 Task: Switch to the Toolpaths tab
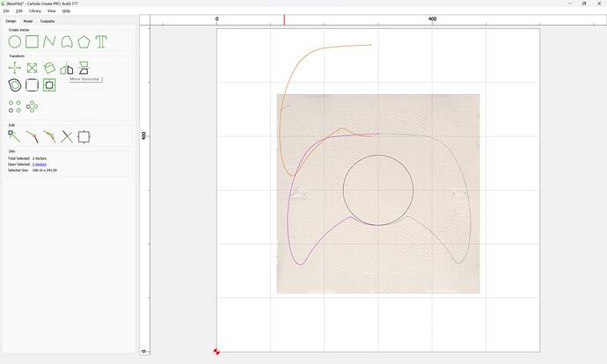(47, 20)
